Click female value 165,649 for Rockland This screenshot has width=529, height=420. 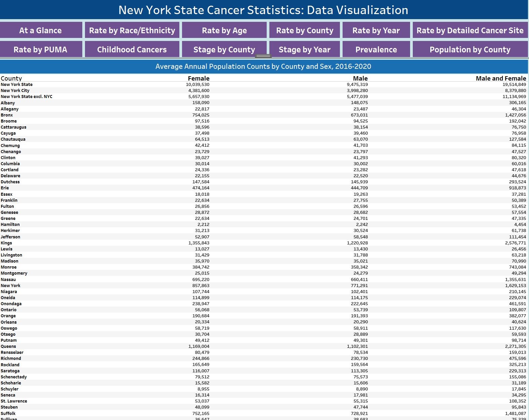point(201,365)
